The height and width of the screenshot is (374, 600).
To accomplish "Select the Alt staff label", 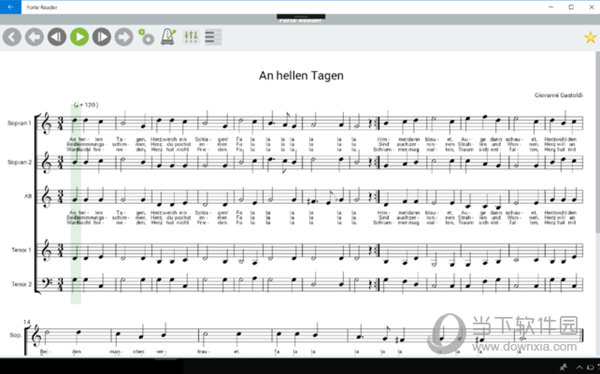I will 28,196.
